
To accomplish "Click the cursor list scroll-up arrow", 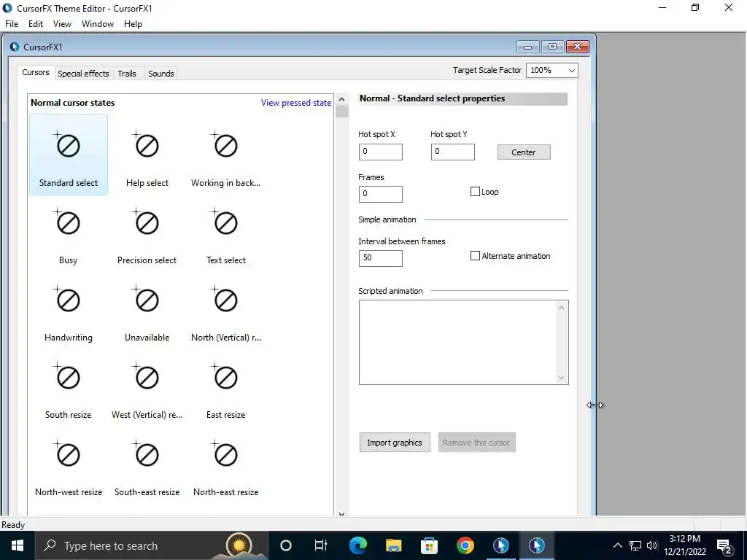I will (341, 99).
